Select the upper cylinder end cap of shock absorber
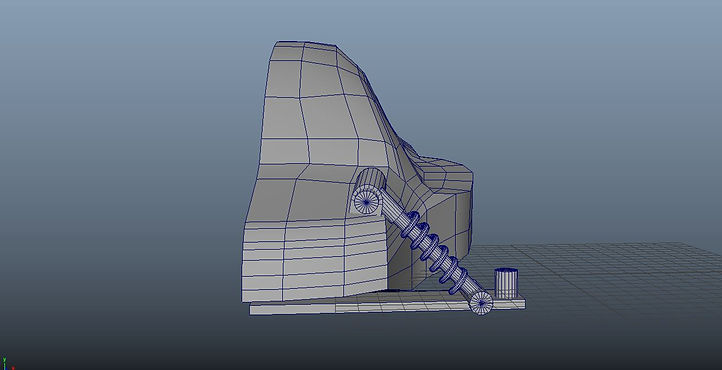722x370 pixels. coord(366,202)
